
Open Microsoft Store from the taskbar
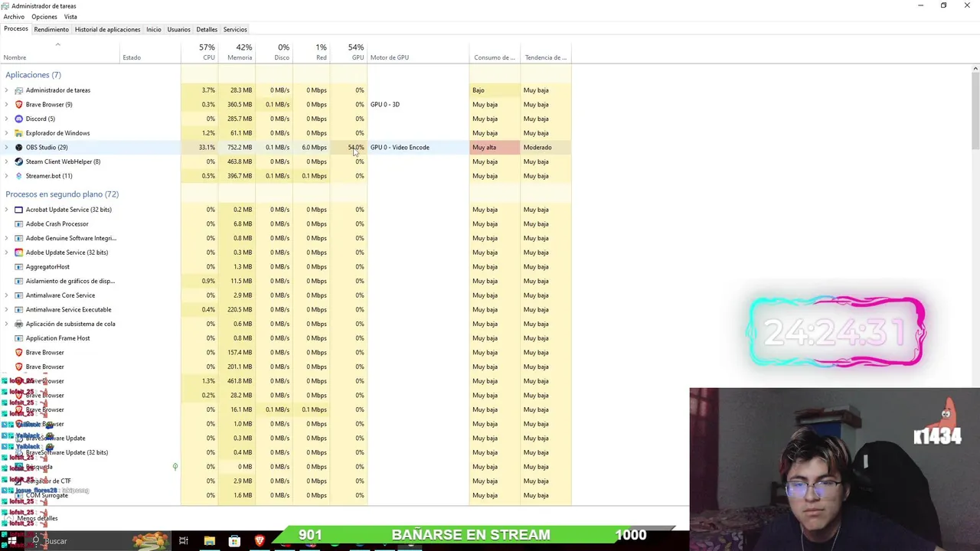point(234,541)
